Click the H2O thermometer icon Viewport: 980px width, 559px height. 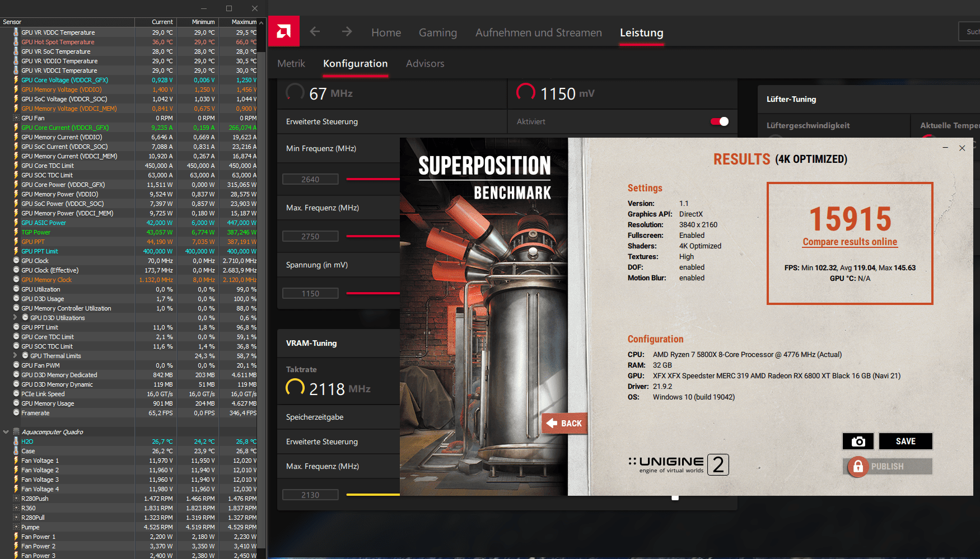point(16,441)
